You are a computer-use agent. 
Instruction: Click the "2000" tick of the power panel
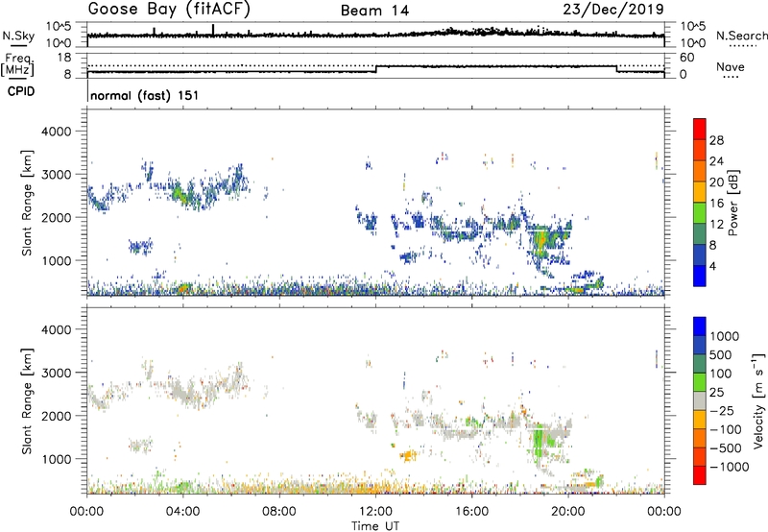point(57,217)
